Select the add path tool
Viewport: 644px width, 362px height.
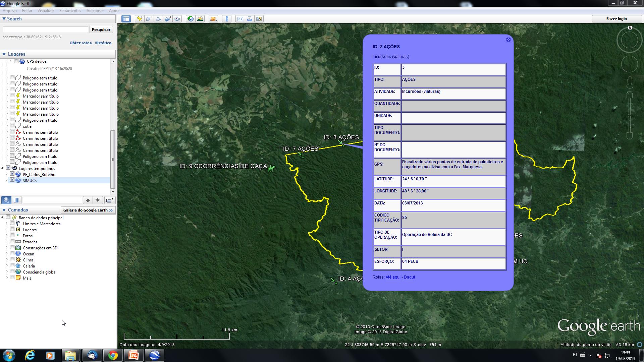point(158,19)
